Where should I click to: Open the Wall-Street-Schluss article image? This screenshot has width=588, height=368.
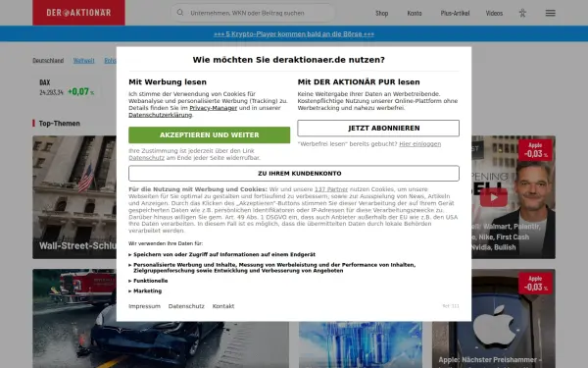coord(74,197)
